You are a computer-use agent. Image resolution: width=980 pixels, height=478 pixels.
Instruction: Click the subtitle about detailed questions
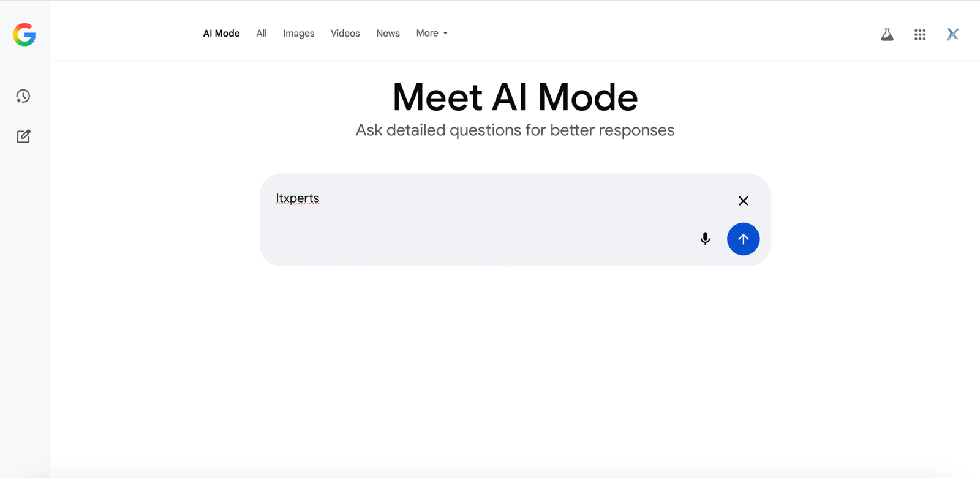click(515, 130)
